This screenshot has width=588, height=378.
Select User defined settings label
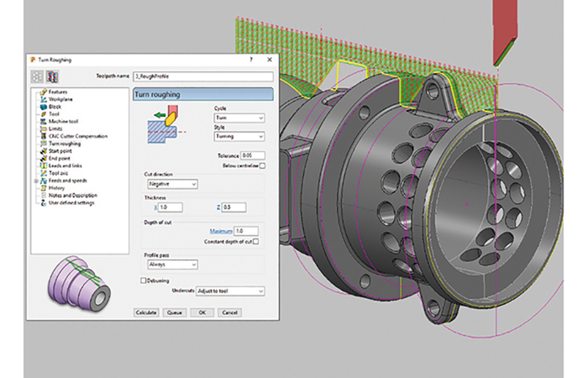coord(71,203)
